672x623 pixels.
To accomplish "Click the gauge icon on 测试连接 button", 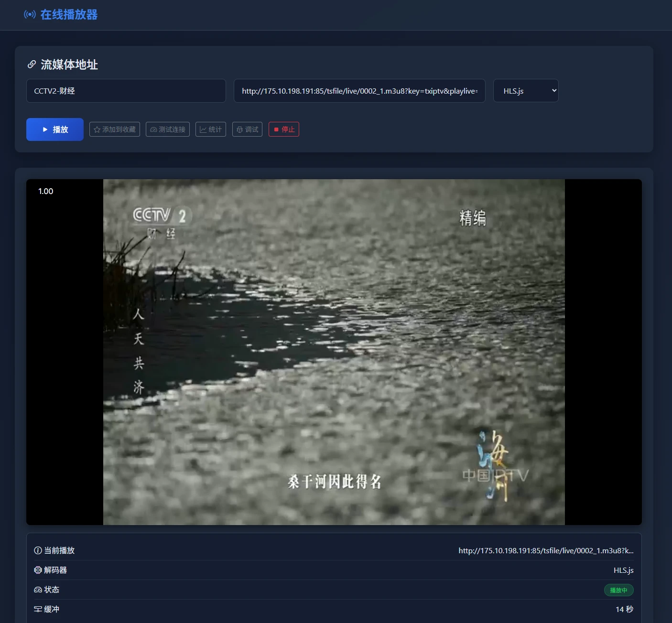I will click(x=153, y=129).
